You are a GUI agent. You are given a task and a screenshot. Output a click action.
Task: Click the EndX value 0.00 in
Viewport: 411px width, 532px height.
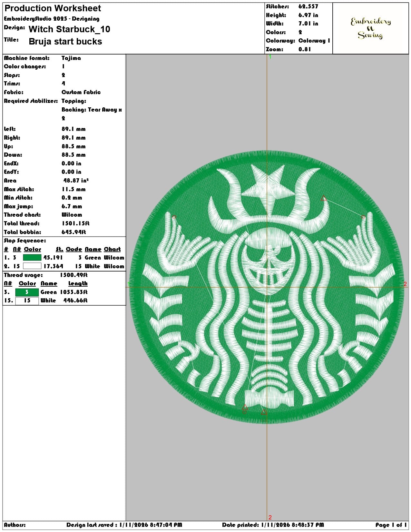72,163
